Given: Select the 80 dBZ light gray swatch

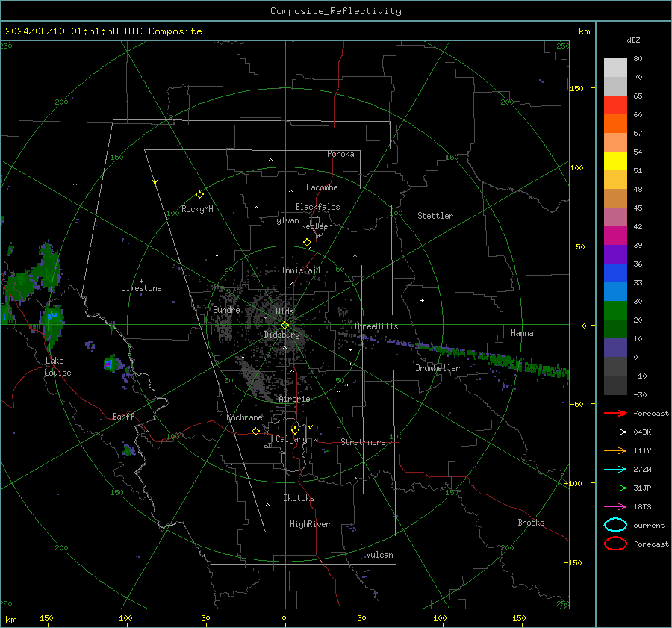Looking at the screenshot, I should coord(615,68).
